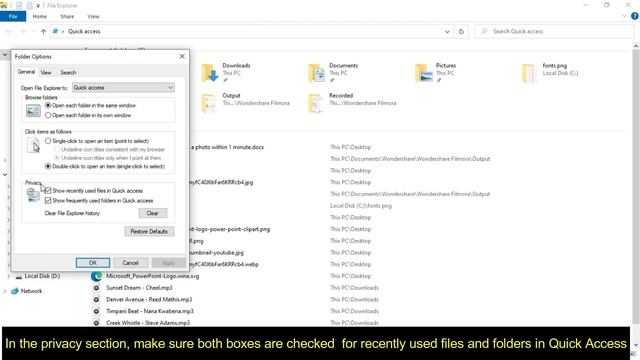
Task: Click the audio icon of Denver Avenue mp3
Action: (x=96, y=300)
